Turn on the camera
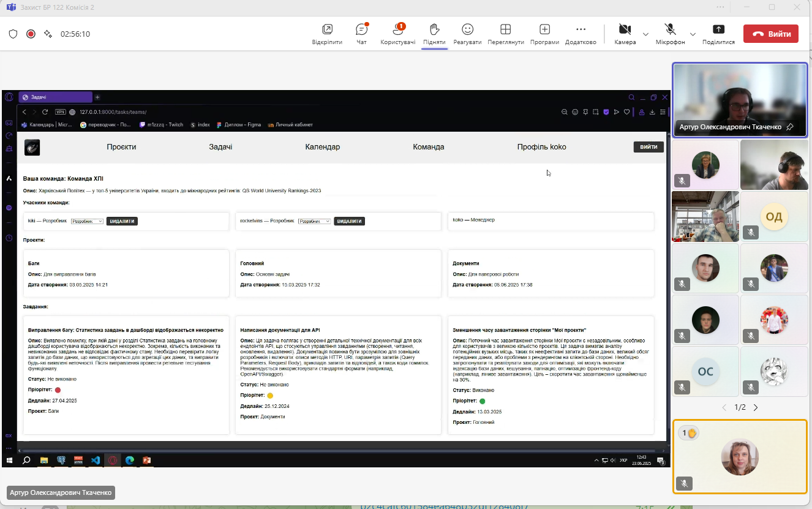 click(x=625, y=34)
